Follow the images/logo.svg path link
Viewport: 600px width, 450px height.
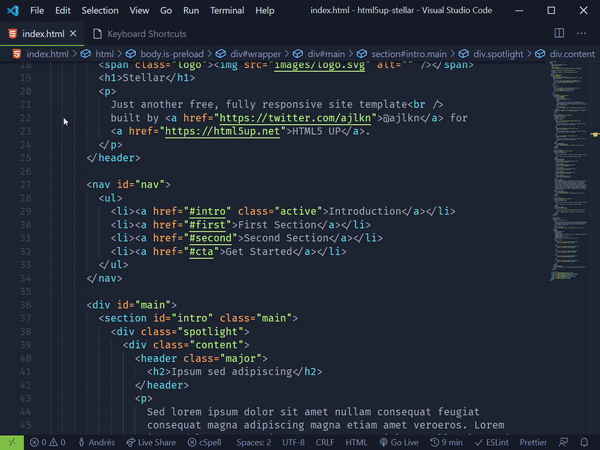[320, 65]
